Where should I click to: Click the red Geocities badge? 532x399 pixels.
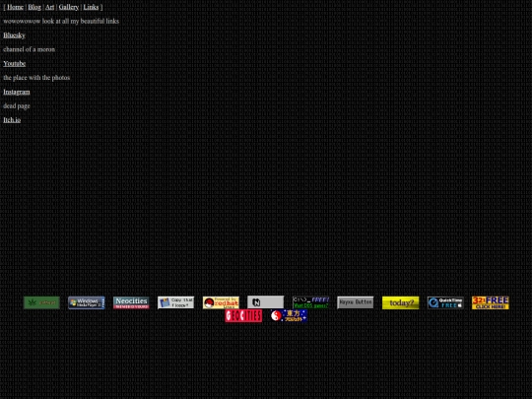[x=243, y=316]
